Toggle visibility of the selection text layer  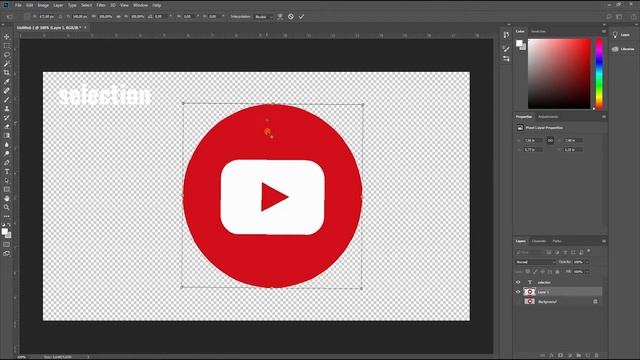518,282
